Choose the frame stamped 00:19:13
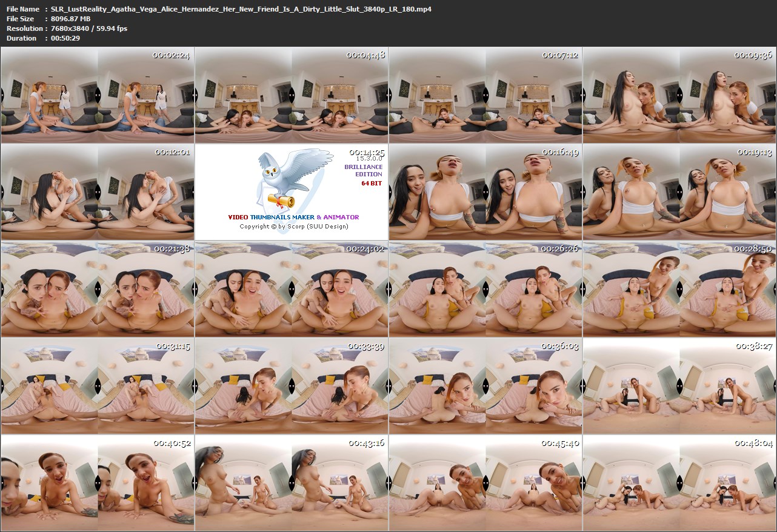 point(679,192)
